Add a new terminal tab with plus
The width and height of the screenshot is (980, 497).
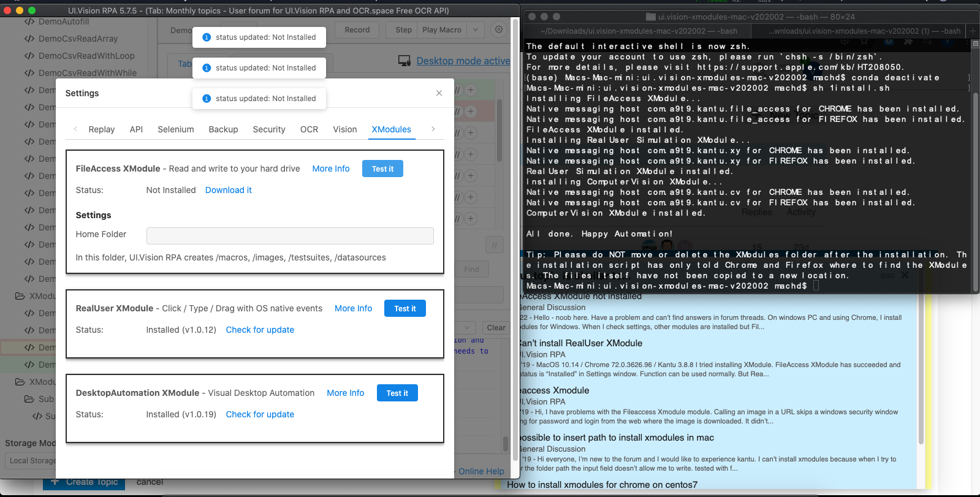[x=973, y=31]
